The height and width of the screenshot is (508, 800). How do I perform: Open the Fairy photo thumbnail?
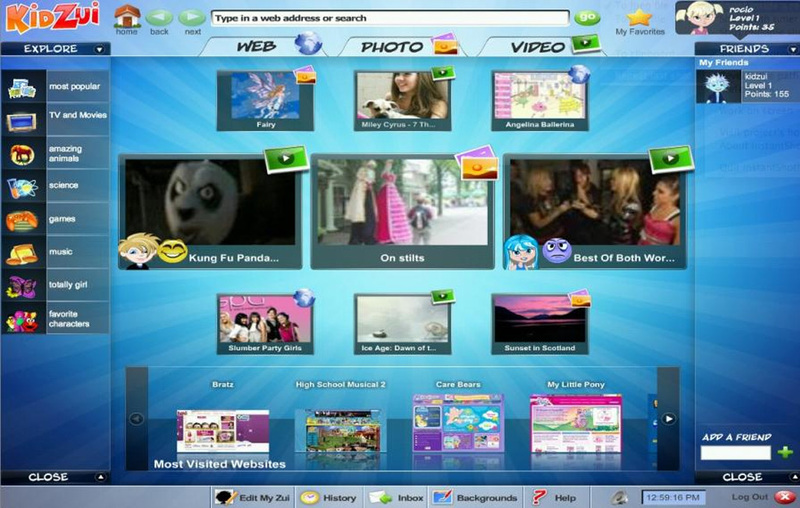click(265, 100)
